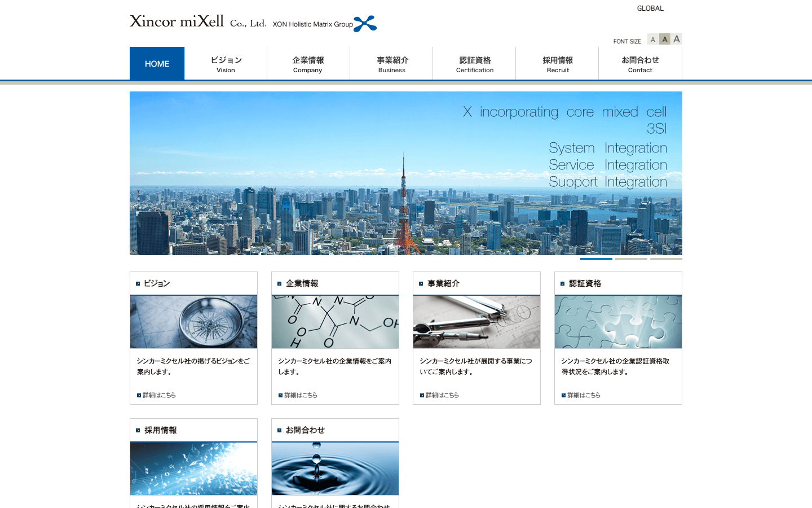812x508 pixels.
Task: Click the Tokyo Tower hero banner image
Action: pos(406,173)
